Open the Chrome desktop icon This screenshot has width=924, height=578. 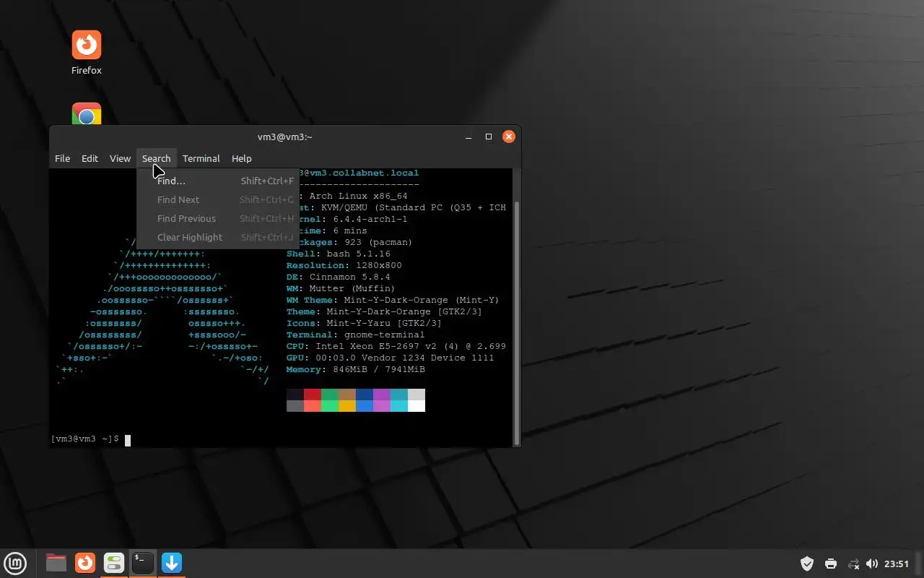[87, 113]
